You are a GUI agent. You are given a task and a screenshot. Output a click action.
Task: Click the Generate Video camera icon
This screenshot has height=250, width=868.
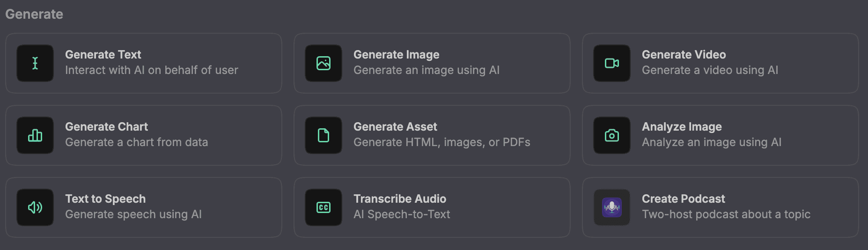[612, 63]
